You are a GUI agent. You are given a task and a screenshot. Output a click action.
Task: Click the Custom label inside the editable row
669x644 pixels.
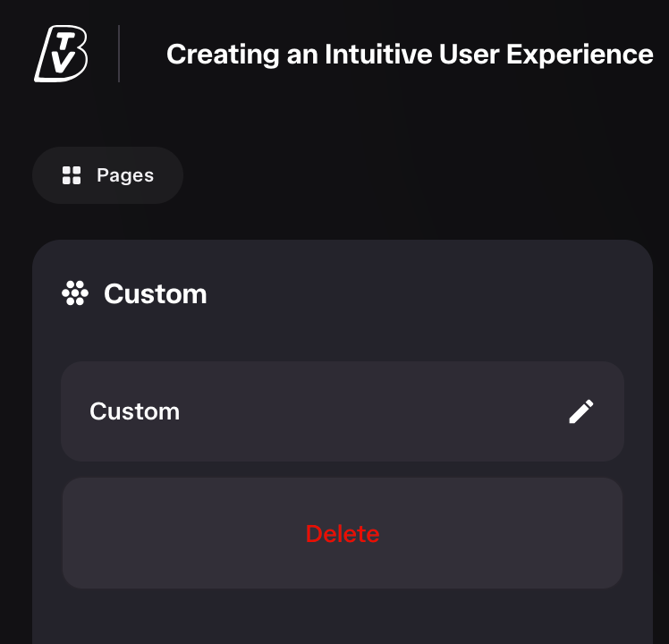135,411
